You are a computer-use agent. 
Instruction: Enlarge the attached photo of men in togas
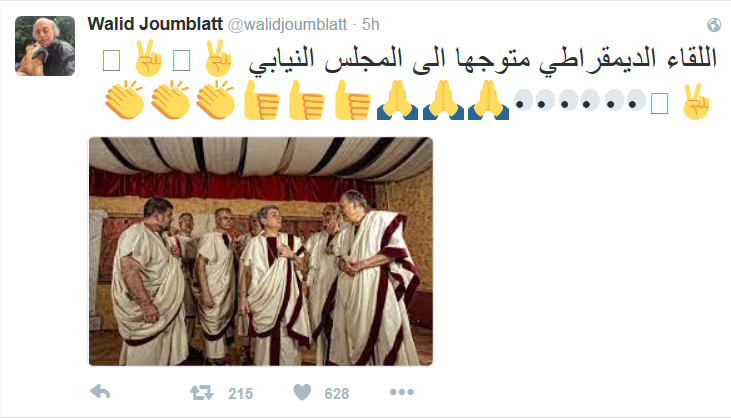tap(261, 251)
